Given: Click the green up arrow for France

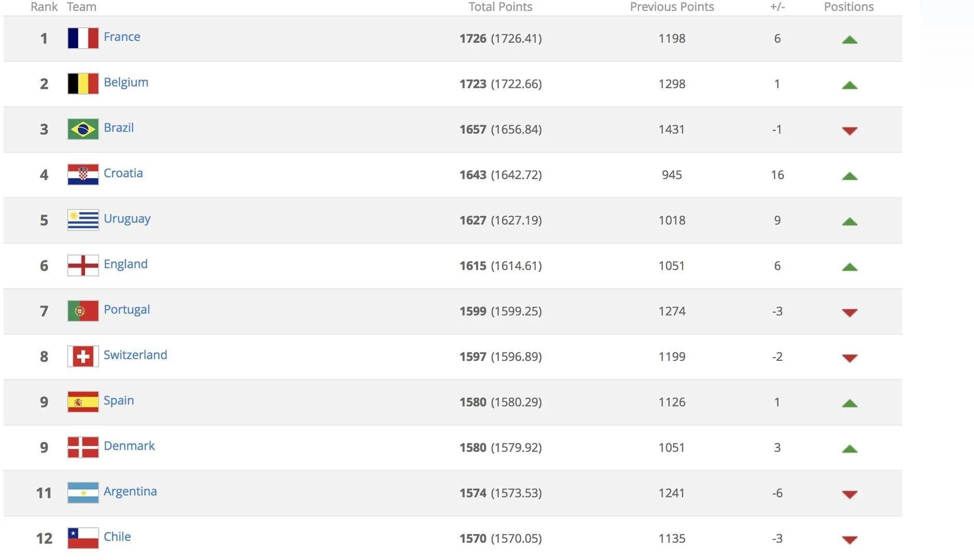Looking at the screenshot, I should click(x=850, y=39).
